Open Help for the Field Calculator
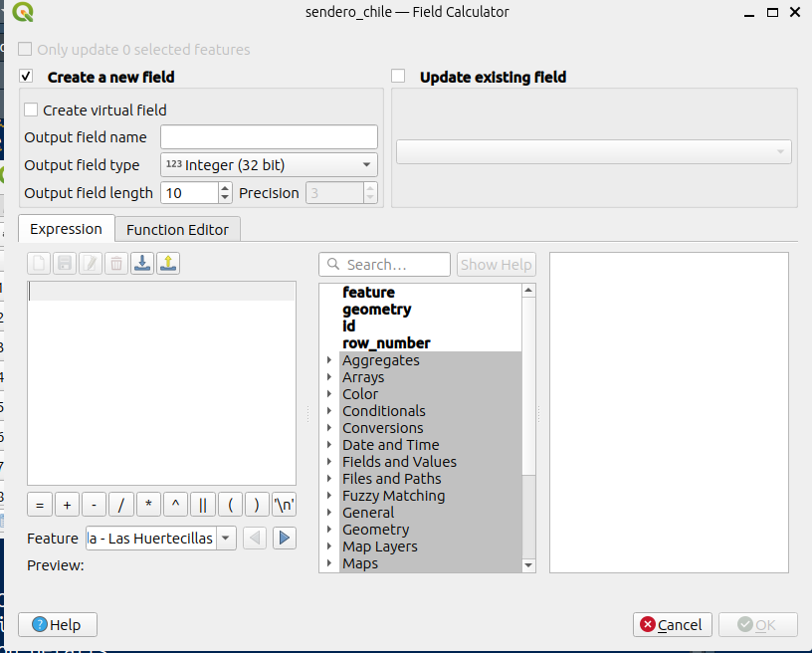 coord(57,625)
